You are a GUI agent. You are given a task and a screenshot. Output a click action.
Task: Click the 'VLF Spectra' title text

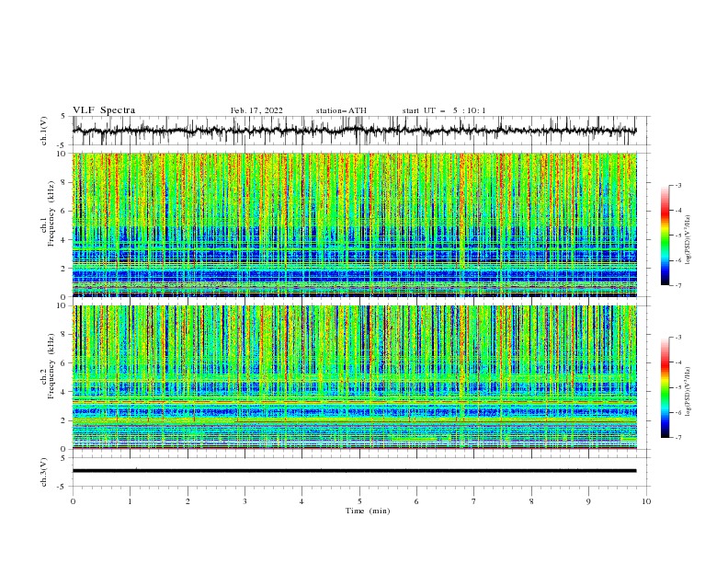coord(104,110)
